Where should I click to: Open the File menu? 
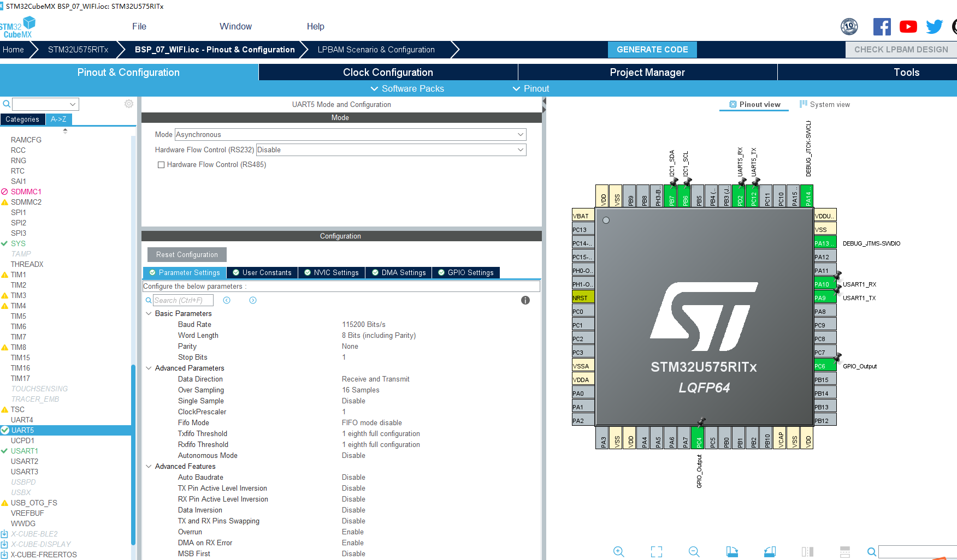[139, 26]
